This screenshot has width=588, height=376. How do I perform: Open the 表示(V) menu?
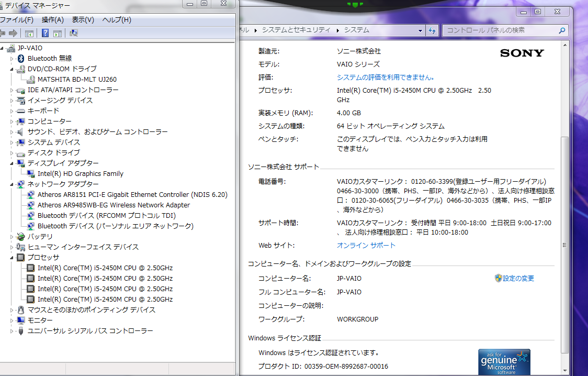click(83, 20)
